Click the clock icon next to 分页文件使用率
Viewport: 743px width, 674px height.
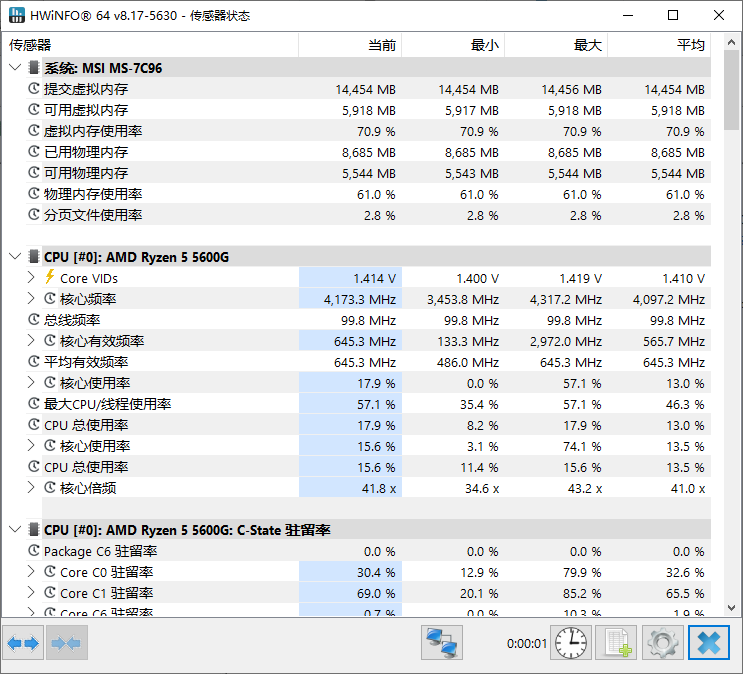pos(34,214)
